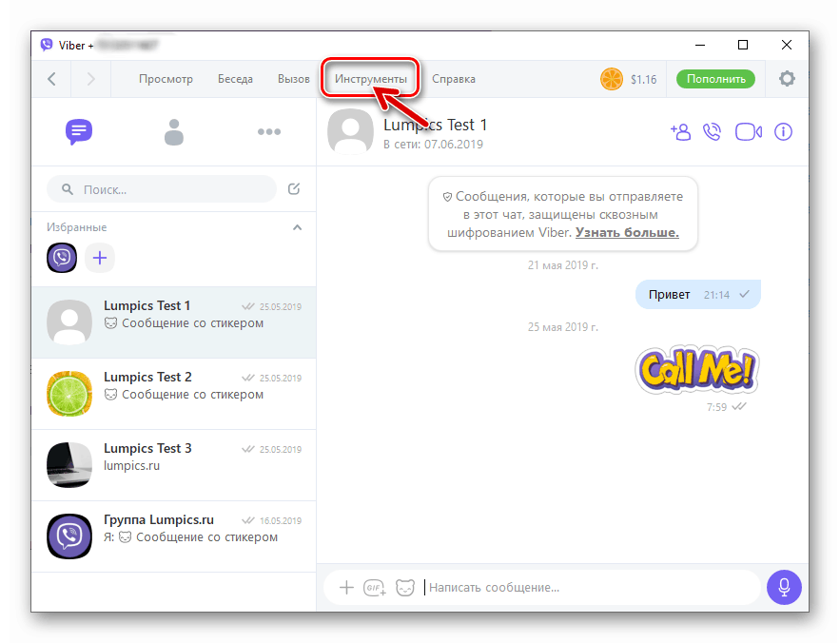Switch to the Chats tab
Viewport: 840px width, 643px height.
pyautogui.click(x=79, y=132)
